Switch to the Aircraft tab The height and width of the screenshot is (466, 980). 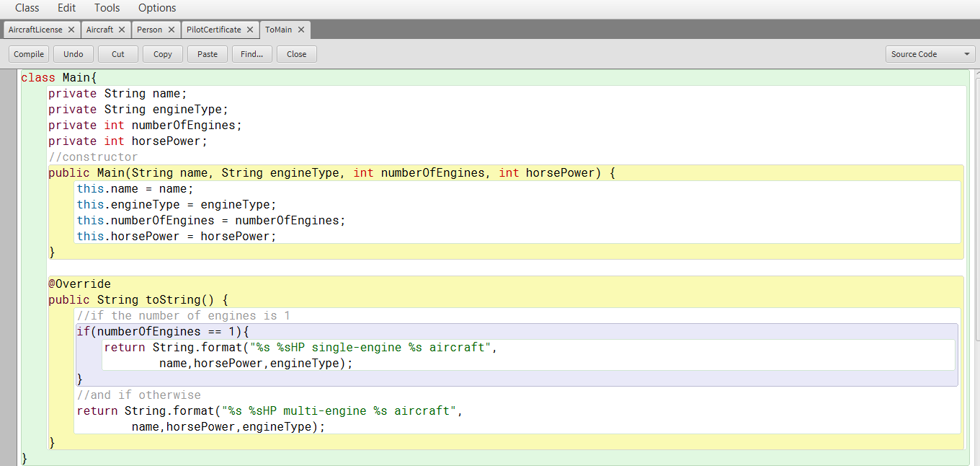(99, 30)
